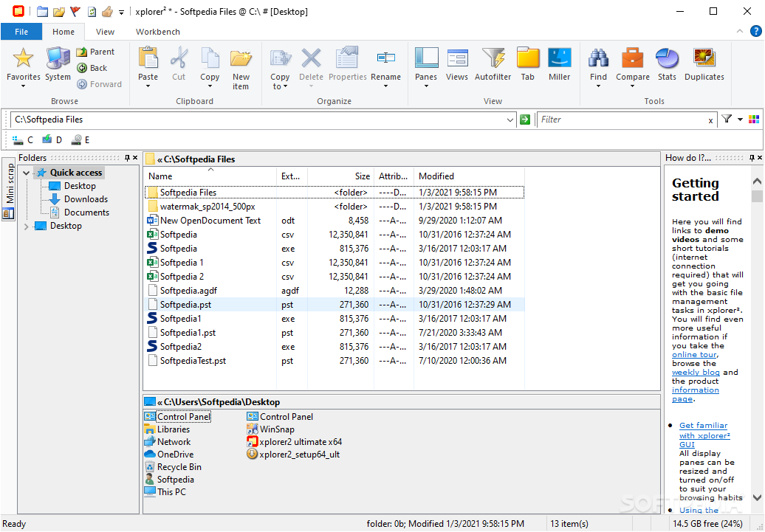Open Favorites dropdown arrow
The width and height of the screenshot is (765, 532).
[x=23, y=86]
